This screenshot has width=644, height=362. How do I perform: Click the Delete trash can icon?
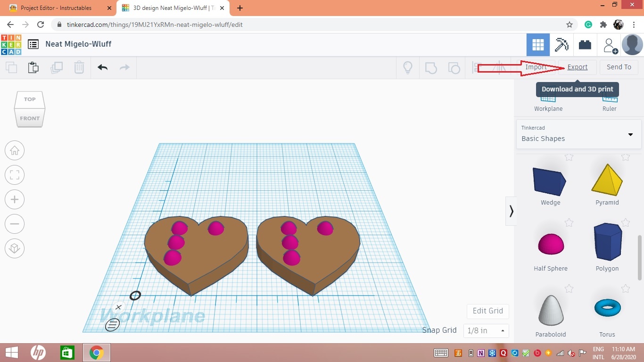click(79, 67)
